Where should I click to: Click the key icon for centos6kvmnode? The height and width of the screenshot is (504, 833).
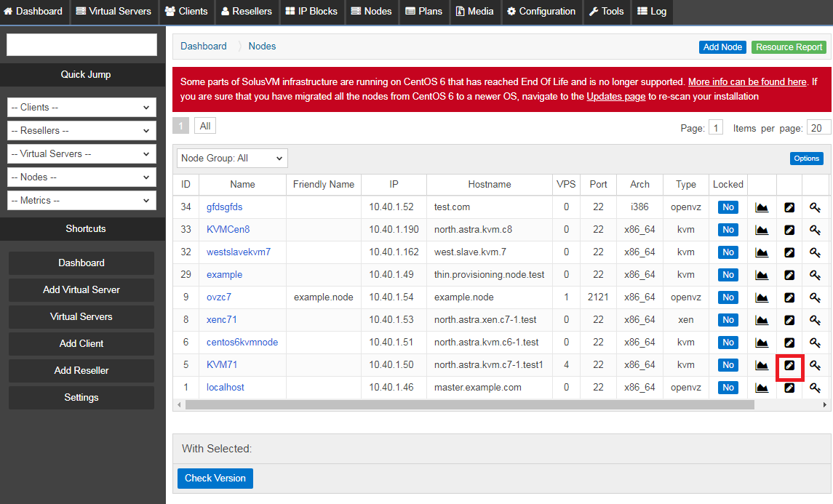click(814, 342)
